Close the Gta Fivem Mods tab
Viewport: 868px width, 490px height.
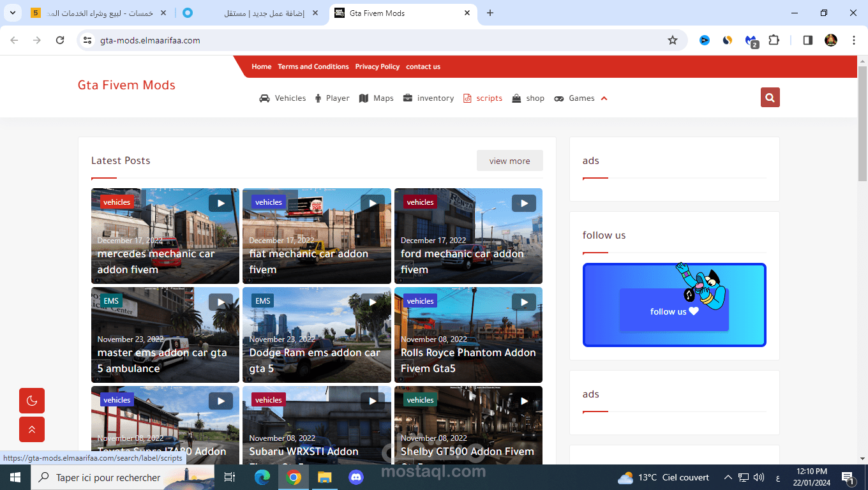click(x=467, y=13)
